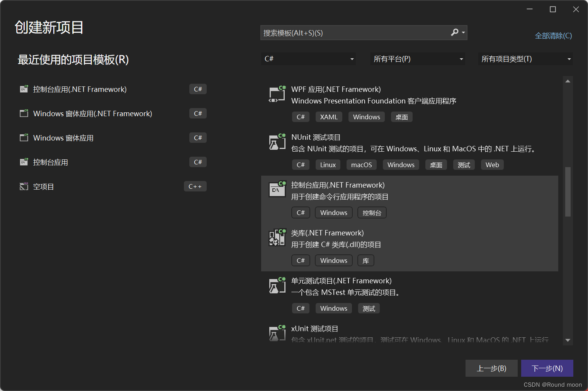This screenshot has height=391, width=588.
Task: Click the 类库(.NET Framework) library icon
Action: click(x=277, y=237)
